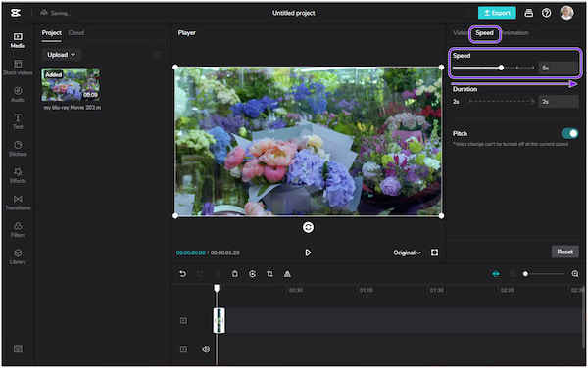The width and height of the screenshot is (588, 368).
Task: Open the Original aspect ratio dropdown
Action: 407,253
